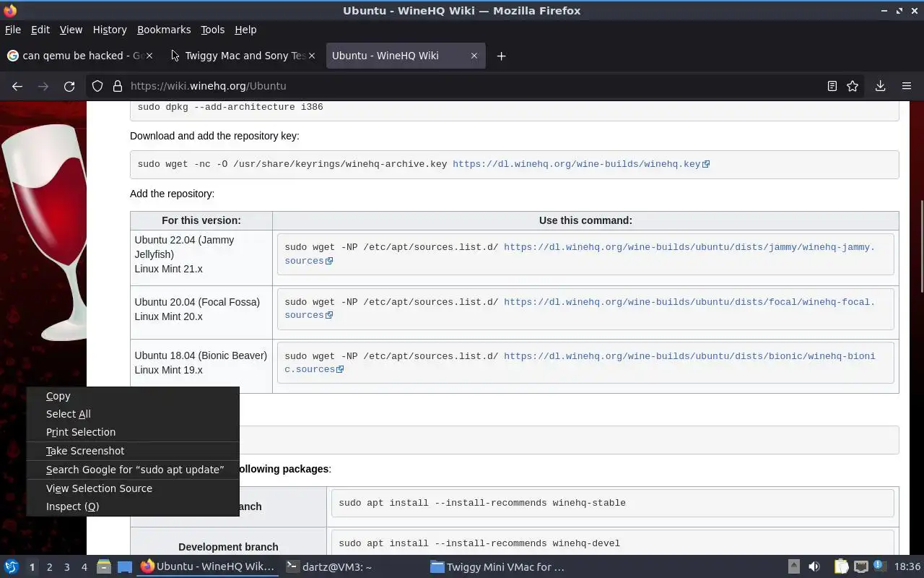The image size is (924, 578).
Task: Close the Twiggy Mac and Sony tab
Action: click(x=312, y=56)
